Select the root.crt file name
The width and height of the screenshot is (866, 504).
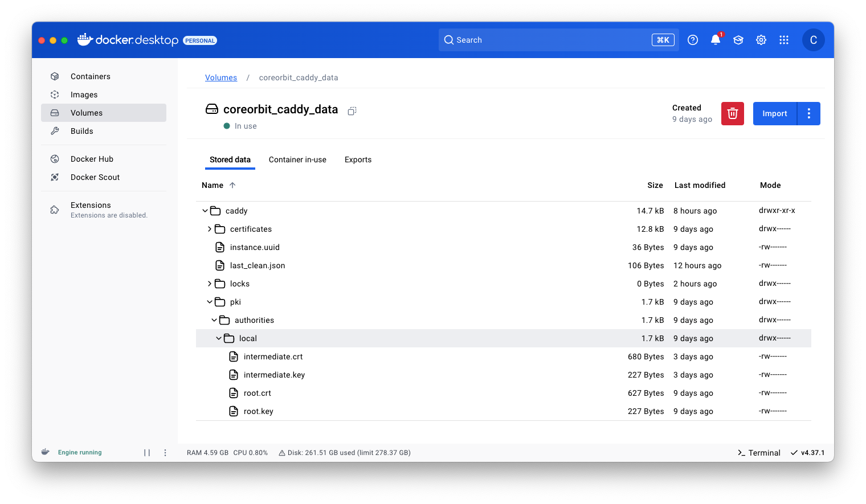[x=258, y=393]
